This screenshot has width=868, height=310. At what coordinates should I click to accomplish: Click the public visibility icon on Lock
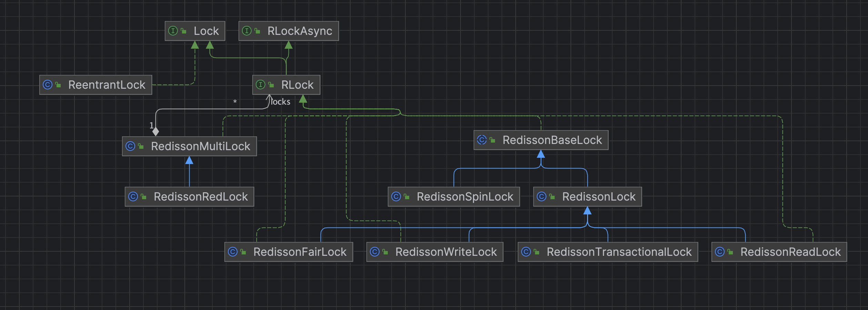[184, 31]
